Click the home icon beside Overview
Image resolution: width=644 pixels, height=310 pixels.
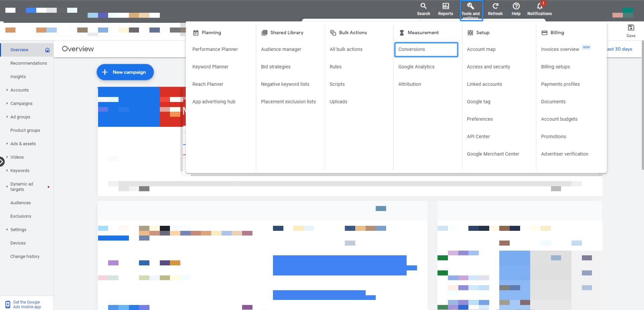[47, 50]
